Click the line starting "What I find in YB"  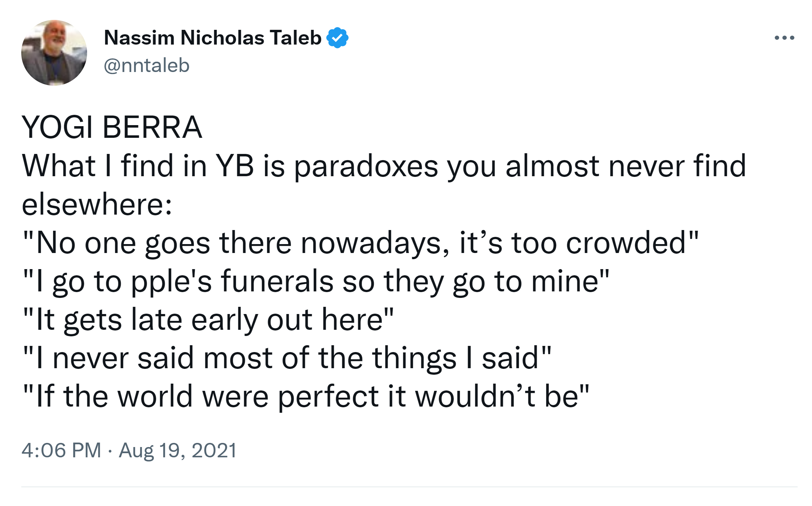383,166
